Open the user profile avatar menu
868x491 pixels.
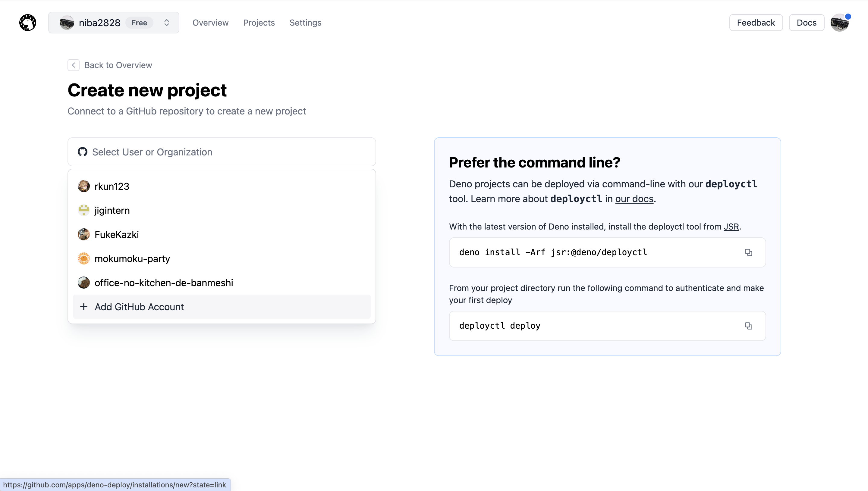coord(840,23)
